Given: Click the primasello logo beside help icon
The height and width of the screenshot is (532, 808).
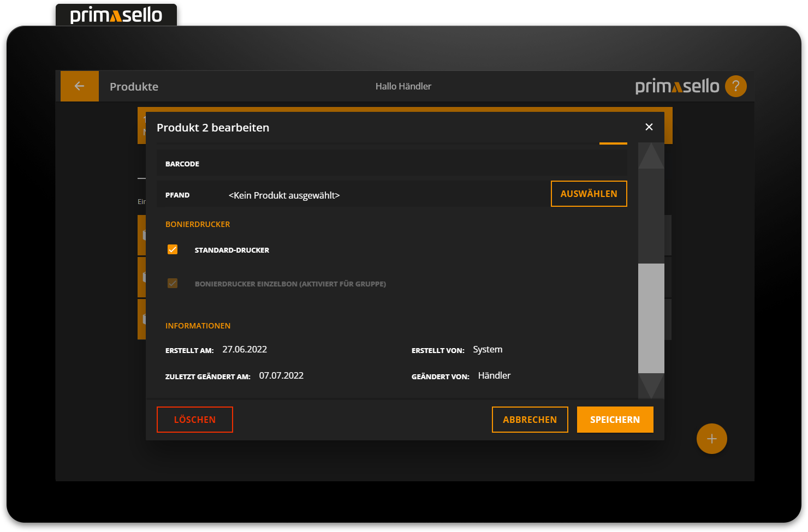Looking at the screenshot, I should (677, 86).
